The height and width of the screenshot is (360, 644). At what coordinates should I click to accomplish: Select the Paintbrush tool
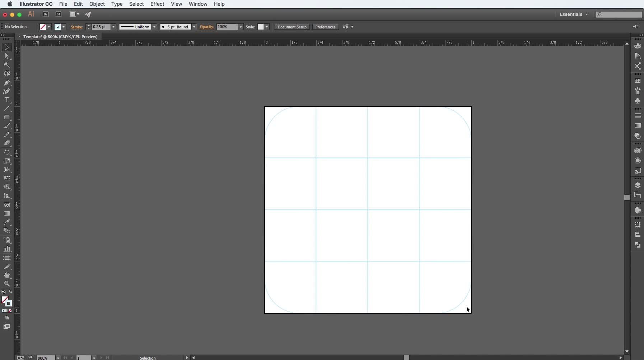pos(6,126)
